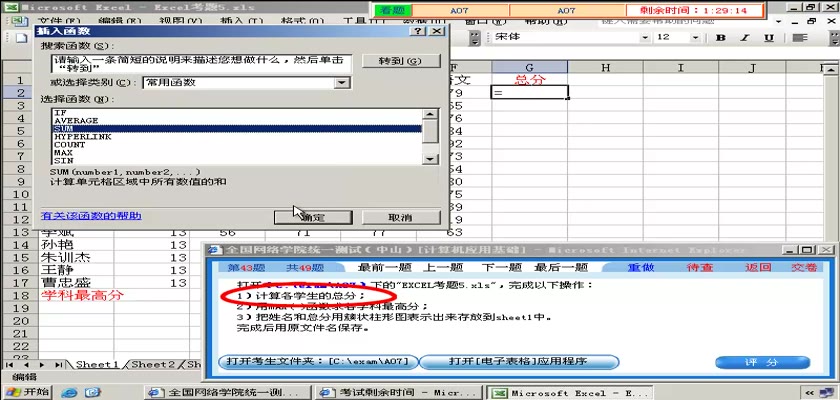
Task: Click the second quick launch icon
Action: [93, 393]
